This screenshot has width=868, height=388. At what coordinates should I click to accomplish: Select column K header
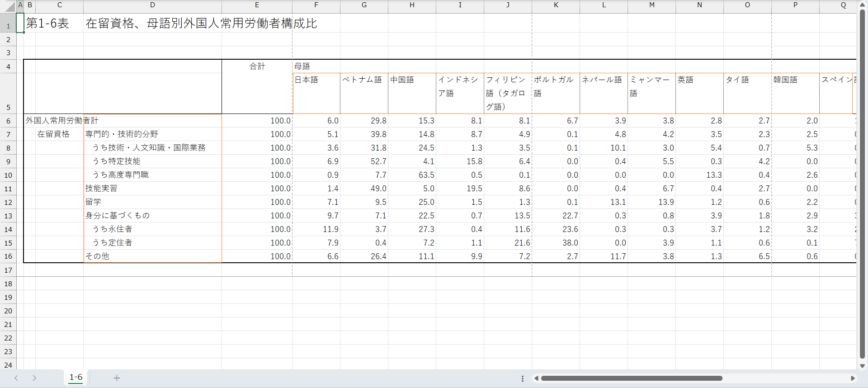pos(556,5)
